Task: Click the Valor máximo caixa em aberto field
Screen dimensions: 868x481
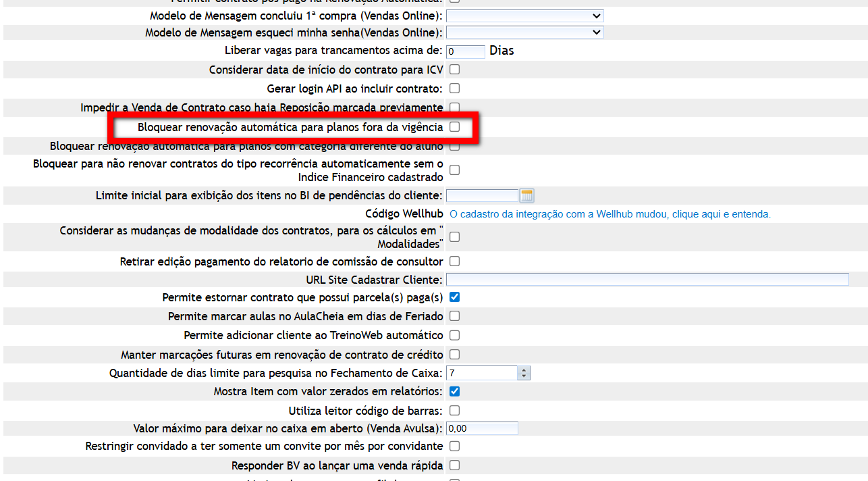Action: 482,428
